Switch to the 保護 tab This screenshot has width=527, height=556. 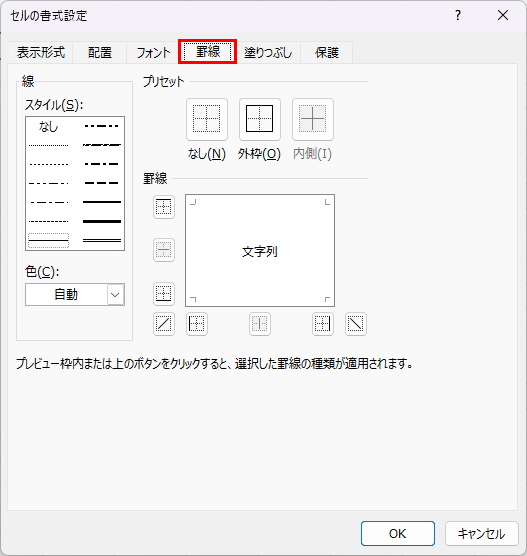[327, 52]
